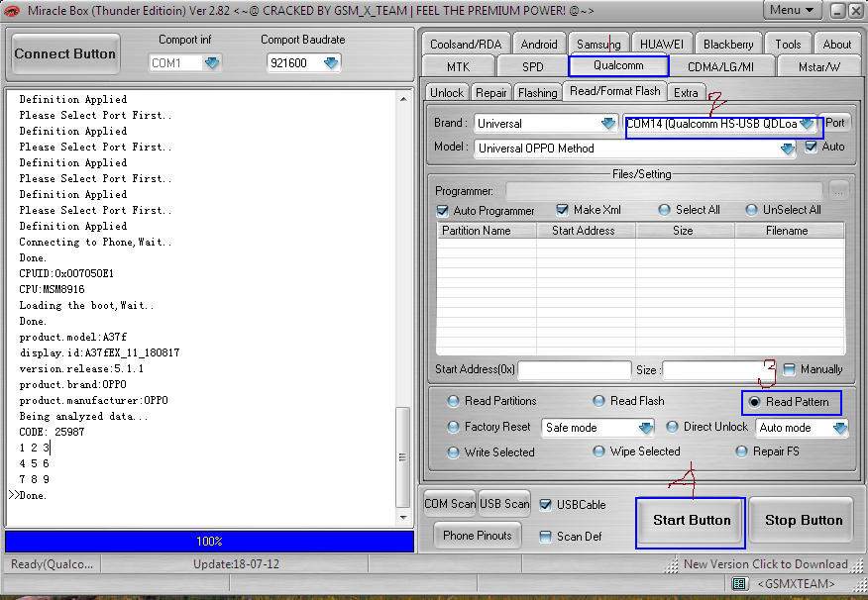Open the Unlock sub-tab
868x600 pixels.
(447, 92)
